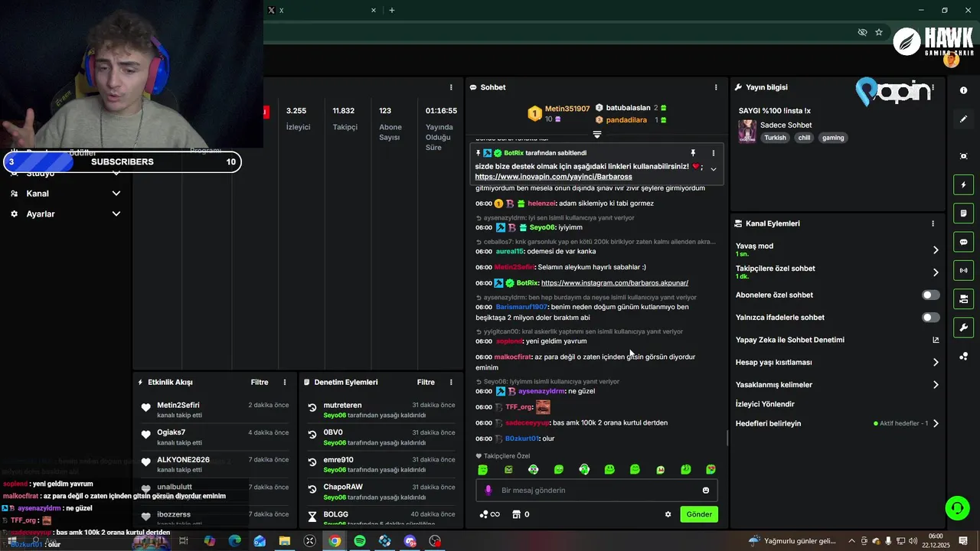Undo mutreteren moderation action
This screenshot has width=980, height=551.
click(312, 408)
